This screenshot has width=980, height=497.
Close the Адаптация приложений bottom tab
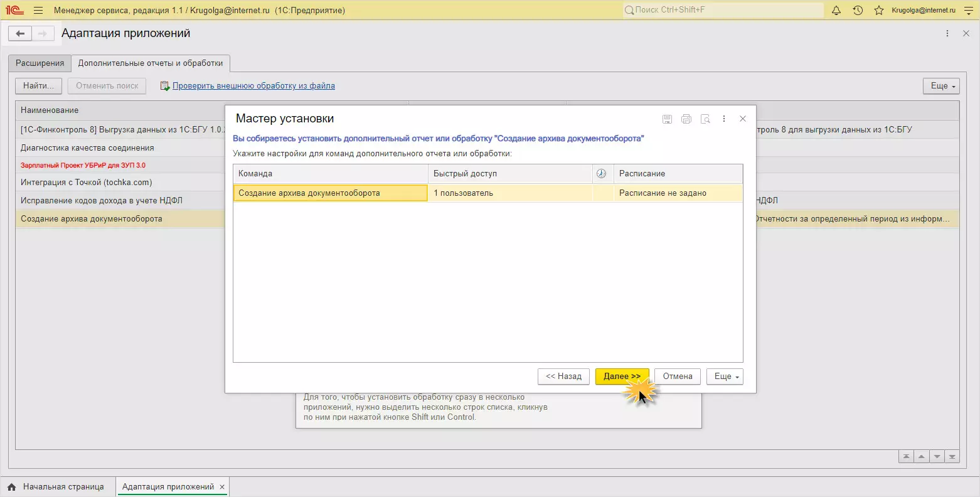click(x=223, y=487)
